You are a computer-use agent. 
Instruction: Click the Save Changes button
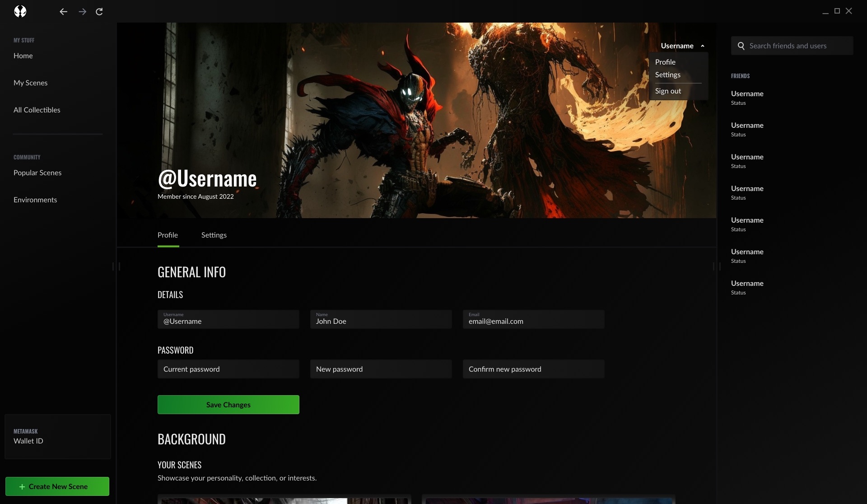(x=228, y=405)
